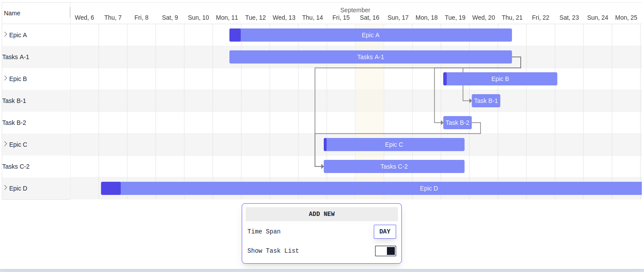
Task: Click the ADD NEW button
Action: coord(322,214)
